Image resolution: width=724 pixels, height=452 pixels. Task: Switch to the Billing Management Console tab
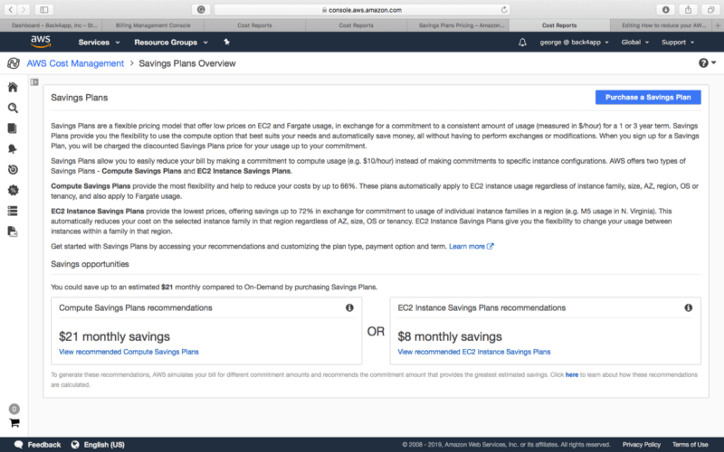tap(153, 25)
